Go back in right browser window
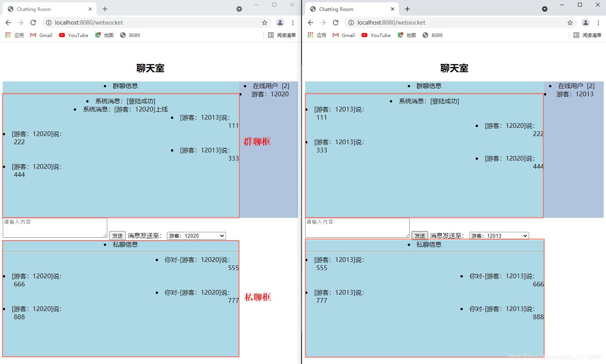The height and width of the screenshot is (364, 606). [311, 23]
